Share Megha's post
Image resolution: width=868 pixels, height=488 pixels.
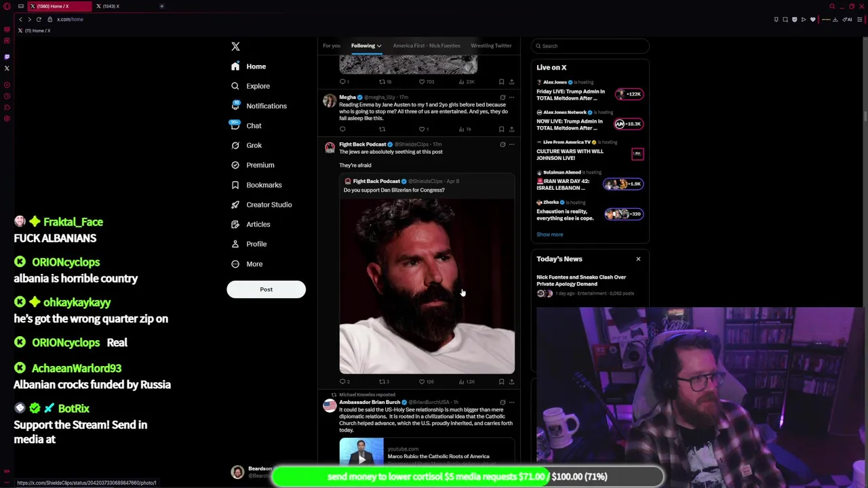point(511,129)
